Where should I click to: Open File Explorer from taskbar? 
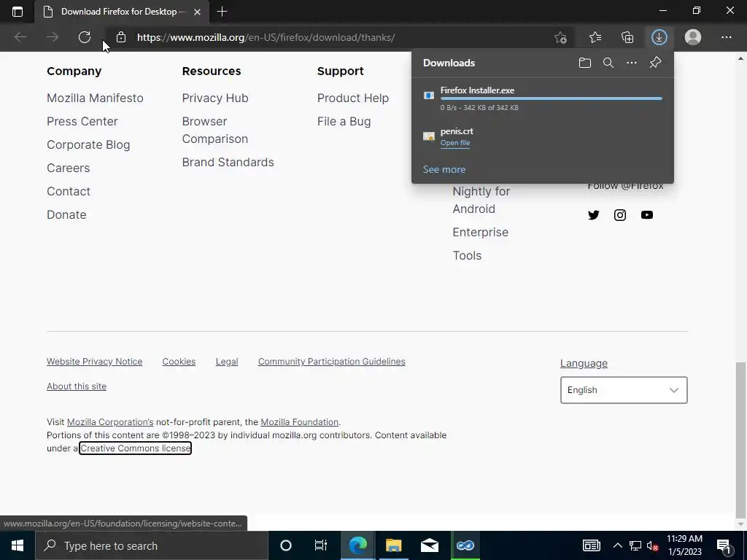tap(393, 545)
